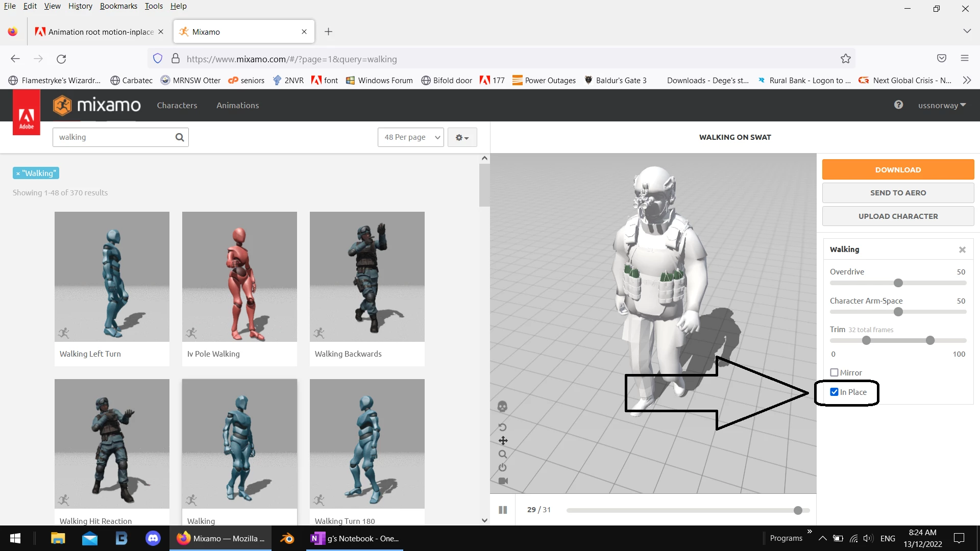Uncheck the In Place checkbox
980x551 pixels.
[834, 392]
